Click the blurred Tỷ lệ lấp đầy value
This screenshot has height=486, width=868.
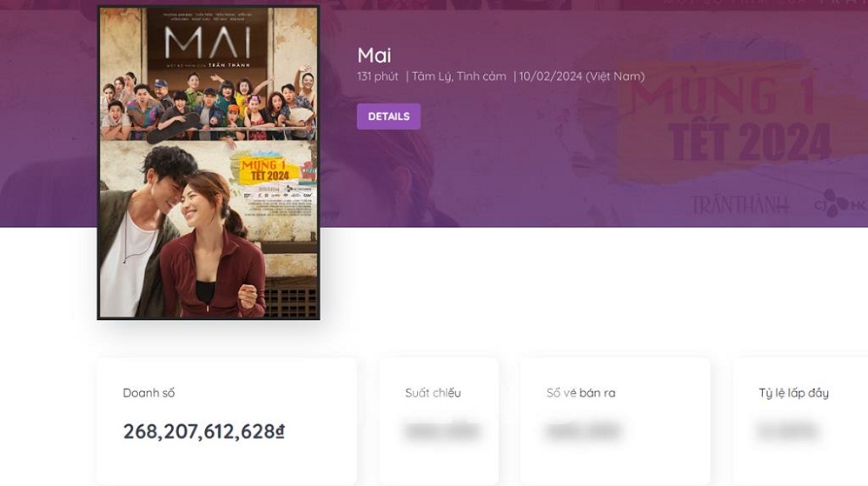click(787, 431)
